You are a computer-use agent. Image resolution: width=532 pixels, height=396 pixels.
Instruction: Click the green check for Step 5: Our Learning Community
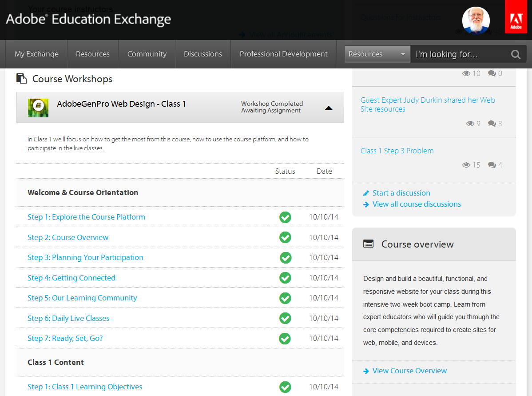(286, 298)
